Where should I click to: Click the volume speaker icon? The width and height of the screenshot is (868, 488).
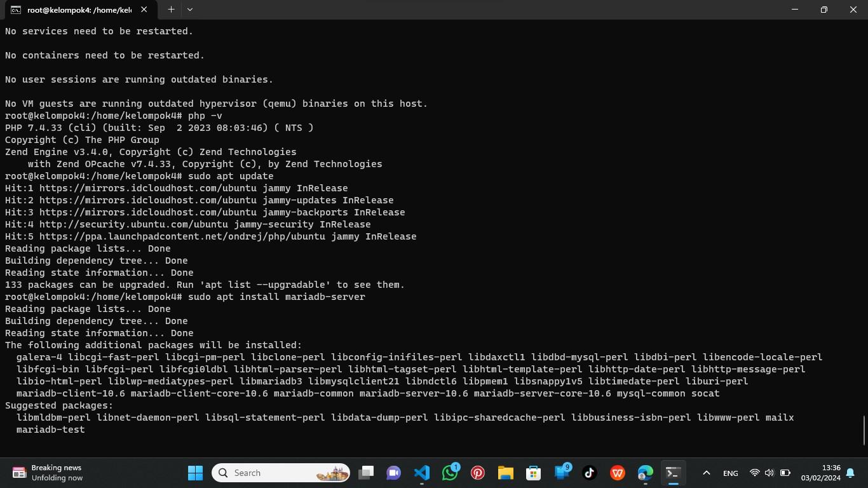(x=770, y=473)
